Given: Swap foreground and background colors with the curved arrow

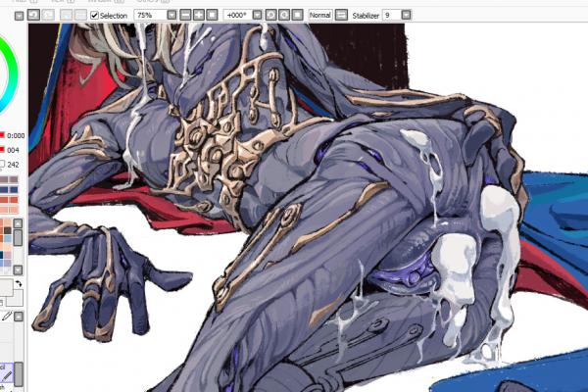Looking at the screenshot, I should (18, 284).
